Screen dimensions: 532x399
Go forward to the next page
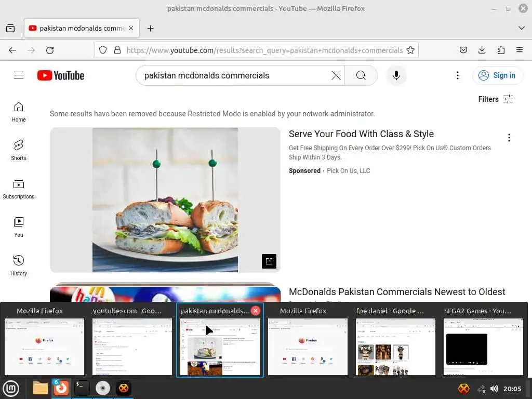coord(31,50)
